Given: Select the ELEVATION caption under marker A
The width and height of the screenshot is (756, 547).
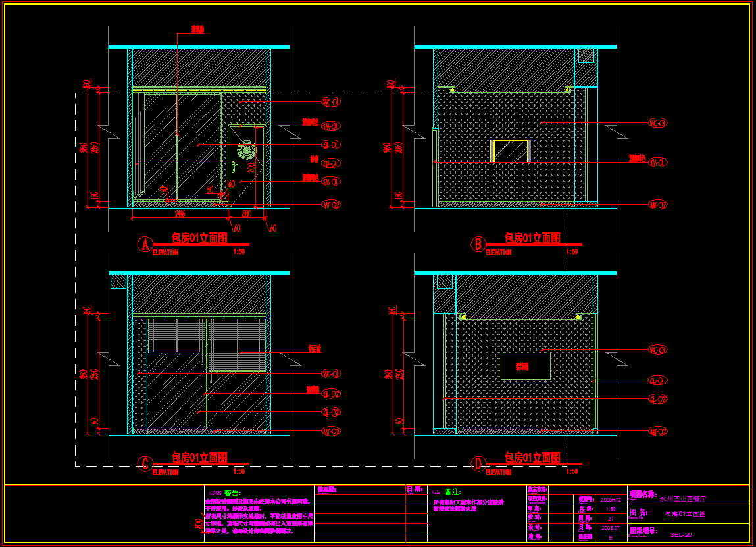Looking at the screenshot, I should 165,252.
